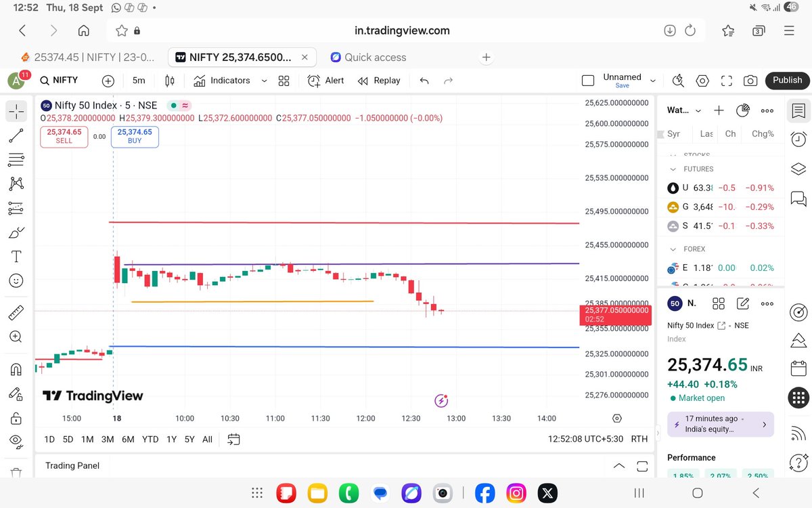The width and height of the screenshot is (812, 508).
Task: Collapse the FUTURES watchlist section
Action: point(673,169)
